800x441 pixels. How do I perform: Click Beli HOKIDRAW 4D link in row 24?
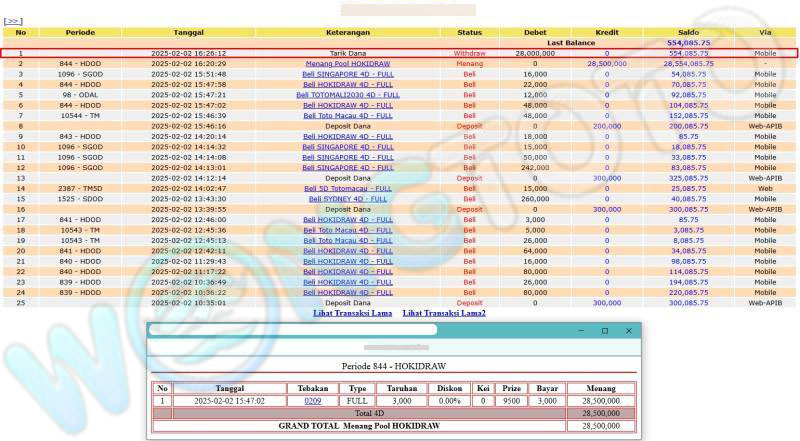click(347, 292)
